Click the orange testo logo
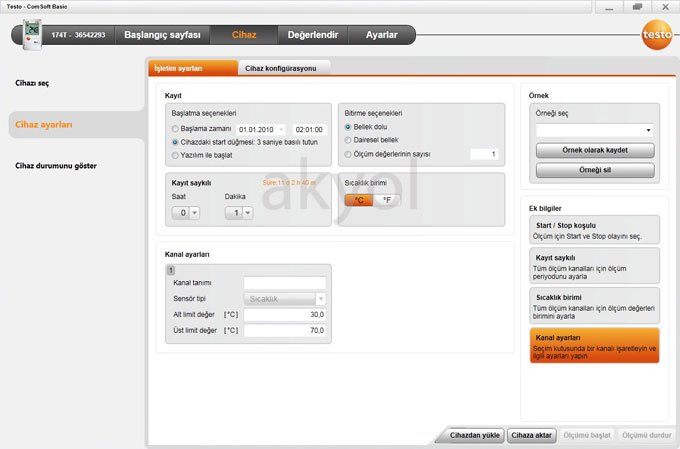This screenshot has height=449, width=680. [657, 34]
